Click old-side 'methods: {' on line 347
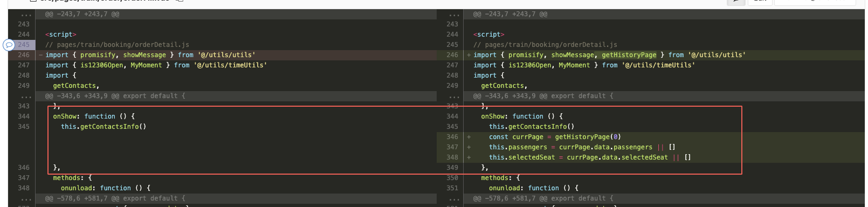This screenshot has height=207, width=868. pyautogui.click(x=72, y=178)
